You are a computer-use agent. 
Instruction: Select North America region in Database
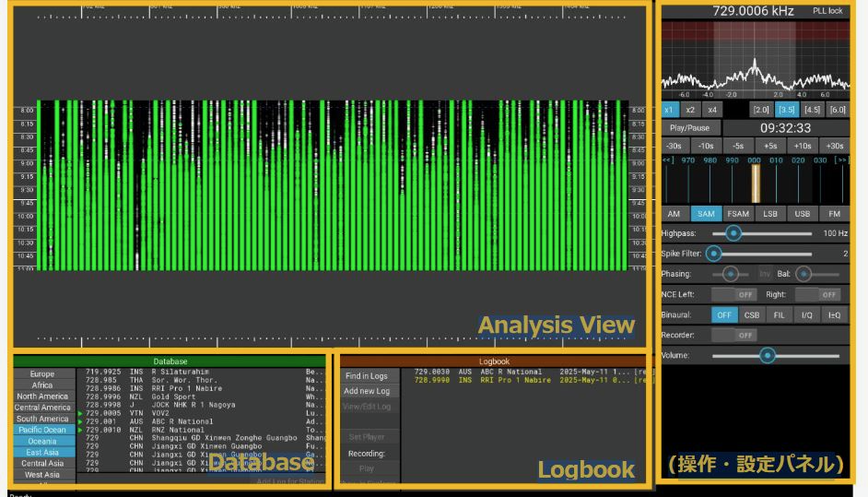[x=42, y=396]
